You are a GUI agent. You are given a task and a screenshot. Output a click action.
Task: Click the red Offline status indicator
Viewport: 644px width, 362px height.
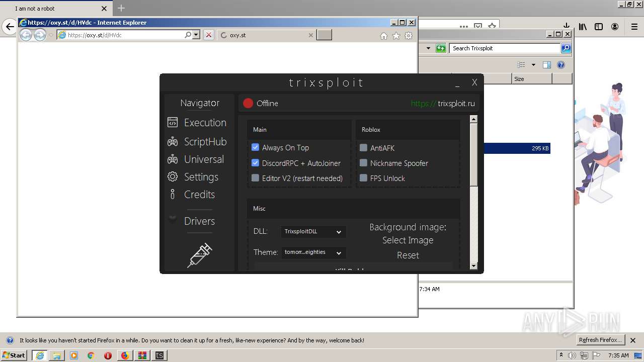click(248, 103)
